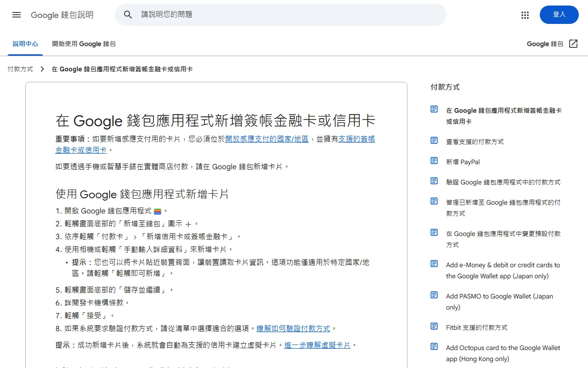Click the plus icon in step 2

pos(188,224)
